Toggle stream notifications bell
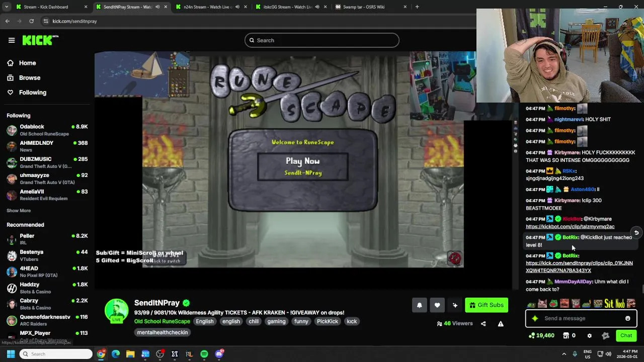644x362 pixels. pos(419,305)
